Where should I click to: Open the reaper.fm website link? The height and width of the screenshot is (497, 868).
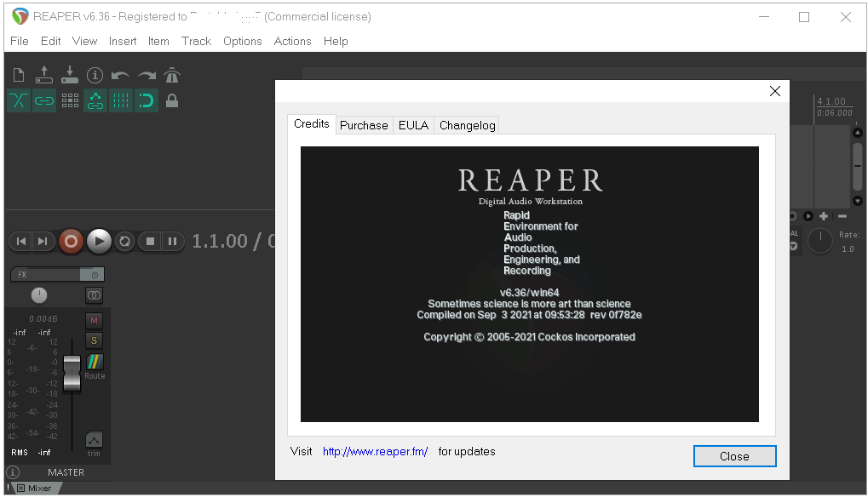(x=375, y=452)
